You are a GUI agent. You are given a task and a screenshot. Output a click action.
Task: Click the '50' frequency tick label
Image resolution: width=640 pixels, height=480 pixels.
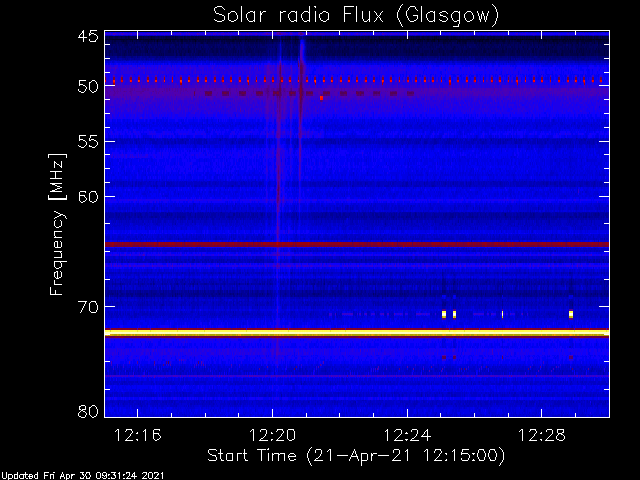coord(88,87)
